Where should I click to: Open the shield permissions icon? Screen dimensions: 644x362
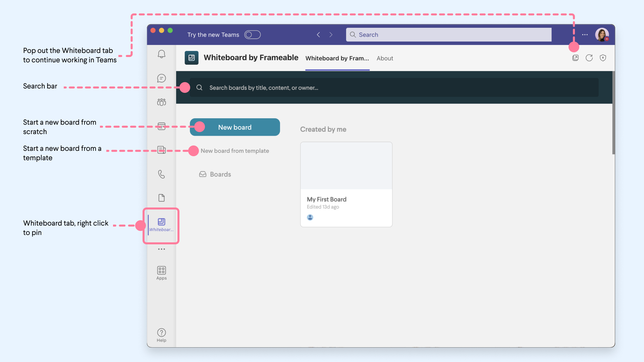[603, 58]
